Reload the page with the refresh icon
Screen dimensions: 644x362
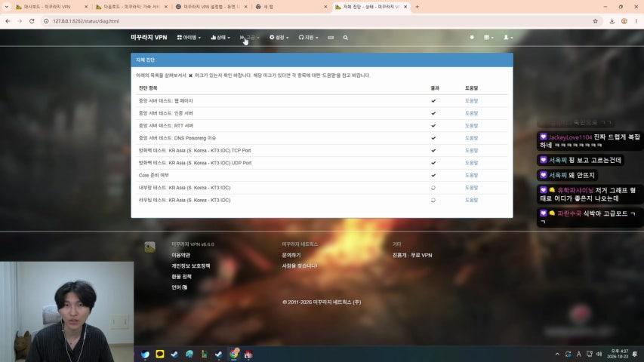point(32,21)
